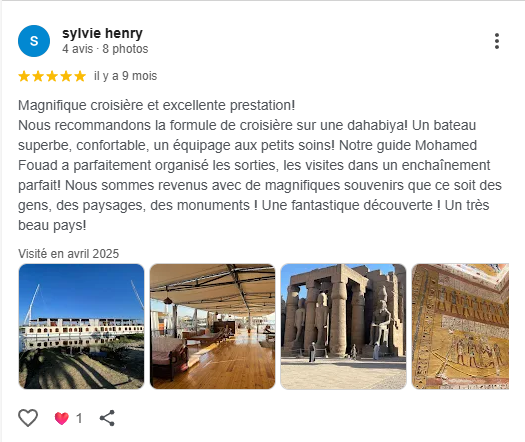The image size is (525, 442).
Task: Click the fifth gold rating star
Action: tap(80, 76)
